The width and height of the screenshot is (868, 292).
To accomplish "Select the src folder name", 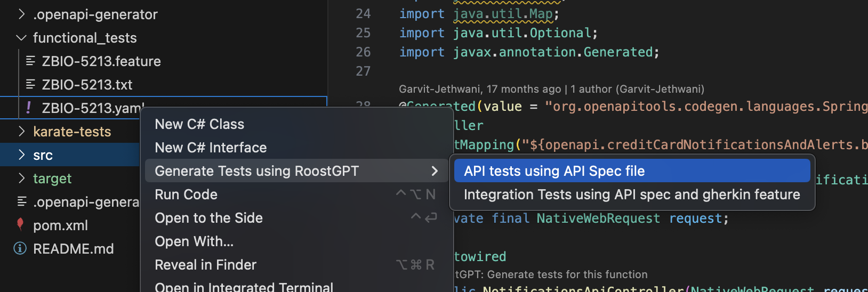I will coord(43,155).
